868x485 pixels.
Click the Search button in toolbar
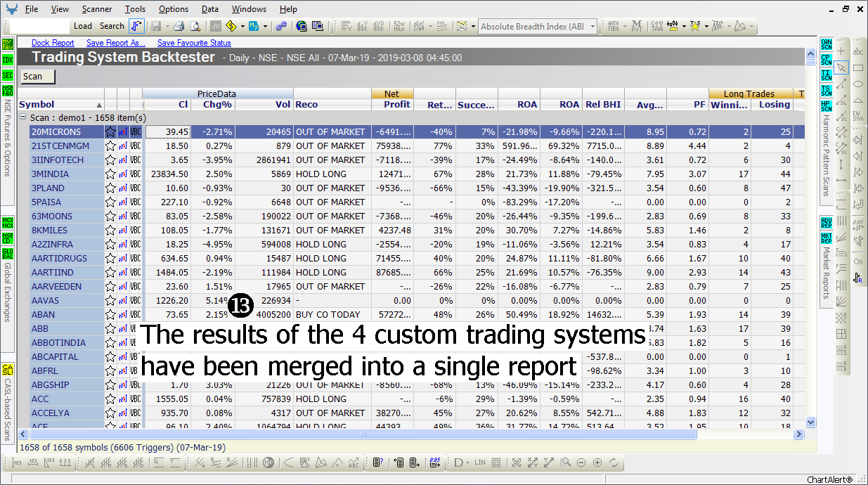point(112,26)
